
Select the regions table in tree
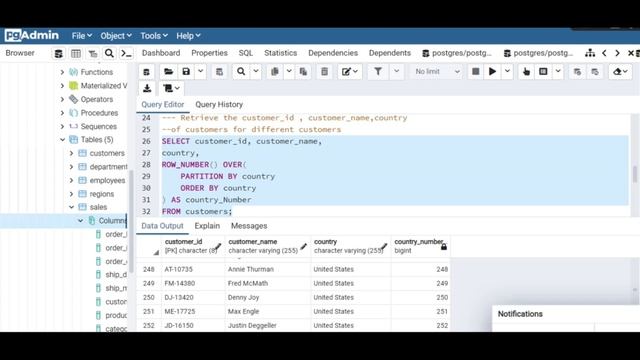(x=102, y=194)
